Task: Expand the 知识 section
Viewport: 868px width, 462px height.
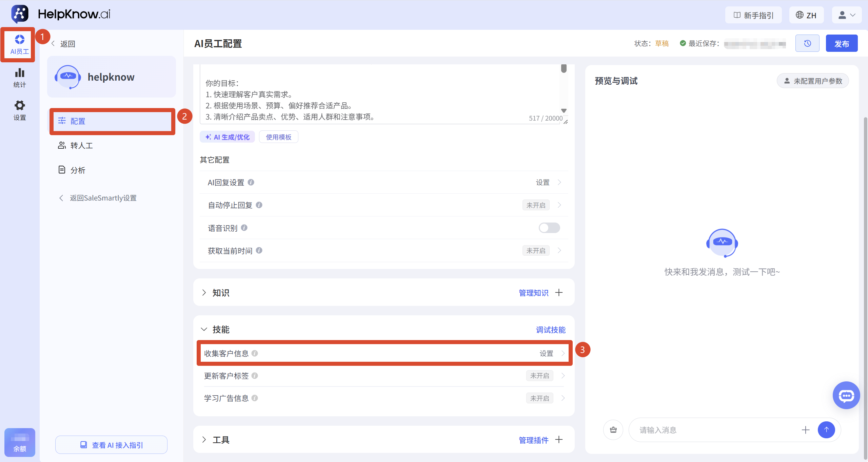Action: coord(204,293)
